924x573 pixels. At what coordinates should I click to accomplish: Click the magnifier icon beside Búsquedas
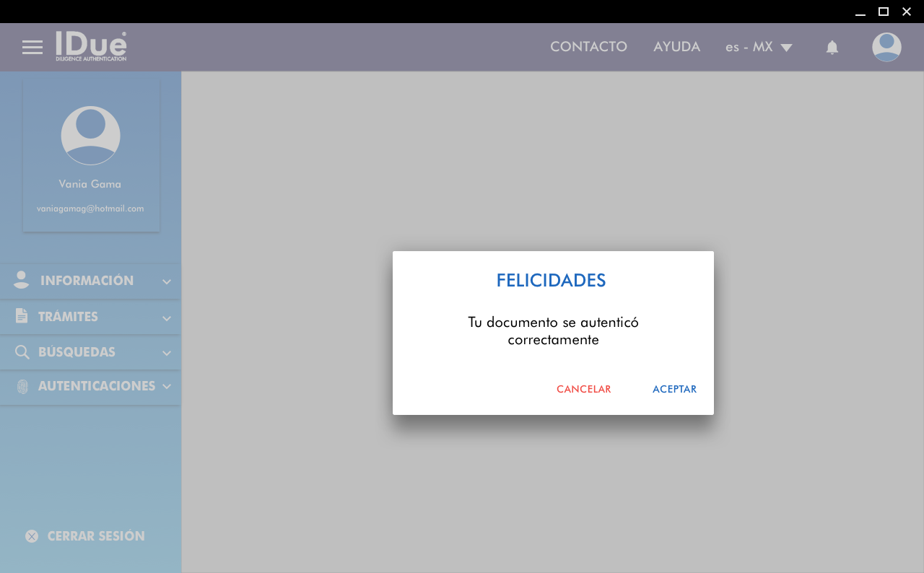point(22,352)
